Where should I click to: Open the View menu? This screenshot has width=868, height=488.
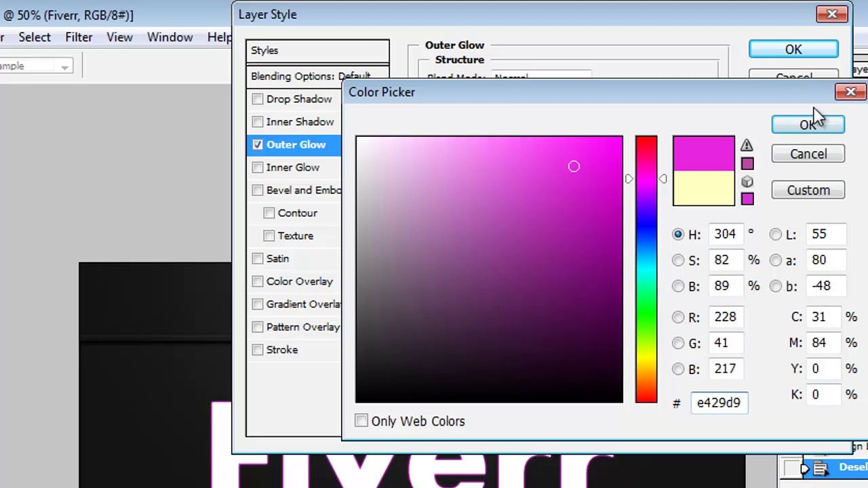(x=119, y=37)
